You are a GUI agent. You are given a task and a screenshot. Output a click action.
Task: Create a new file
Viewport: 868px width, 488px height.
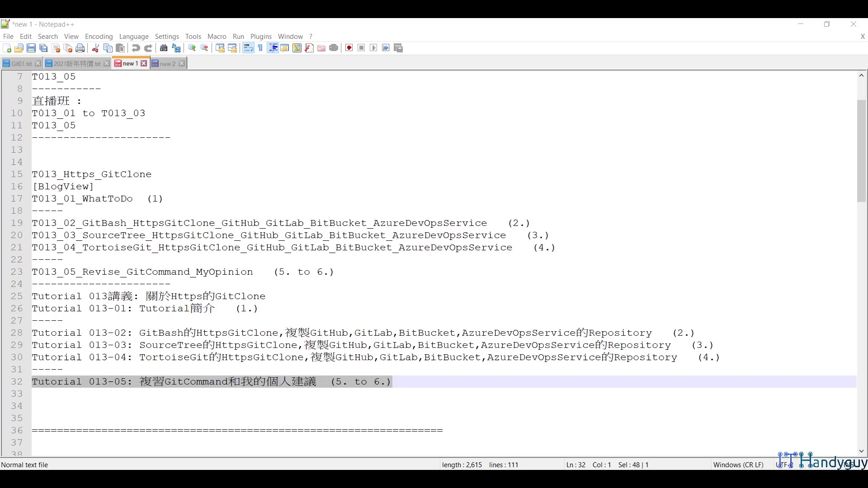(7, 48)
